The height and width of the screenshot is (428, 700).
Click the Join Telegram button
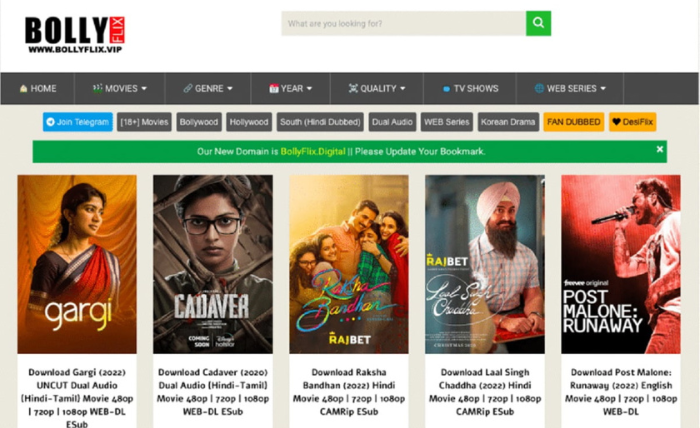(78, 122)
